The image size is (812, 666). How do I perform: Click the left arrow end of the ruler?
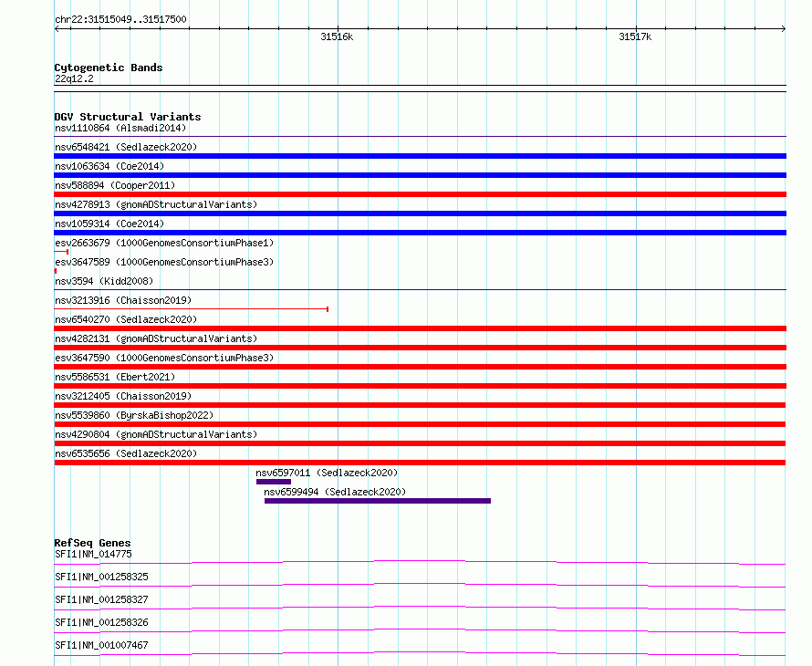[57, 29]
